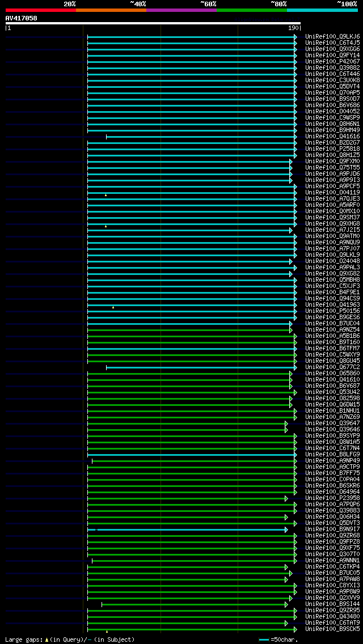Click the cyan alignment bar for UniRef100_B8LFG9
The image size is (363, 644).
click(191, 455)
